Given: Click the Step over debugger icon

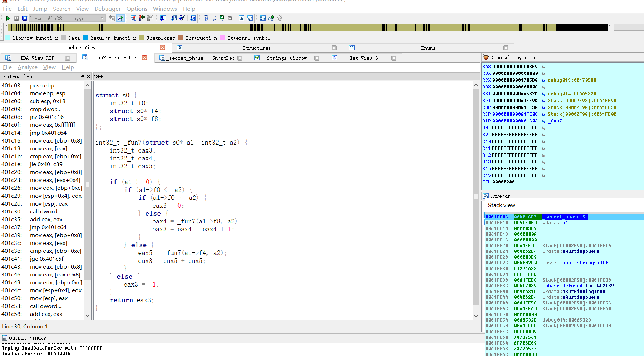Looking at the screenshot, I should point(214,18).
